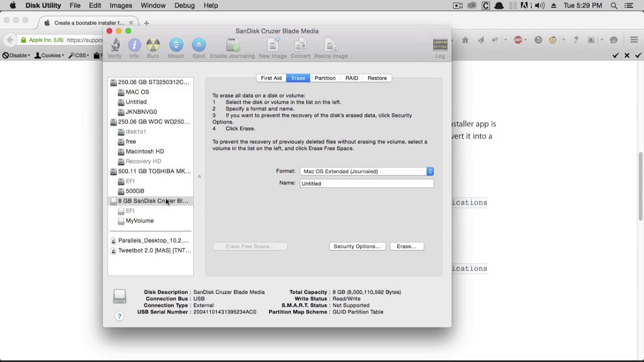Click the bowler hat menu bar icon
Screen dimensions: 644x362
(499, 6)
